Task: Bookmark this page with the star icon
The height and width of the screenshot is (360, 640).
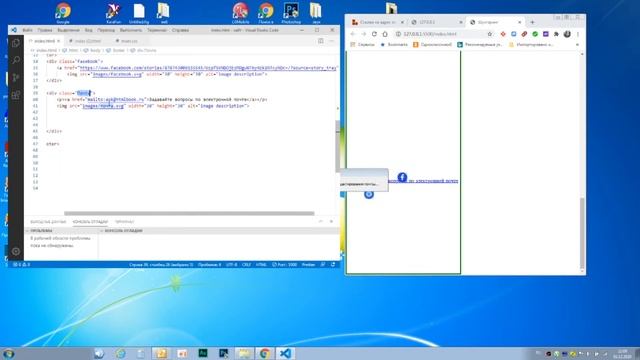Action: point(490,34)
